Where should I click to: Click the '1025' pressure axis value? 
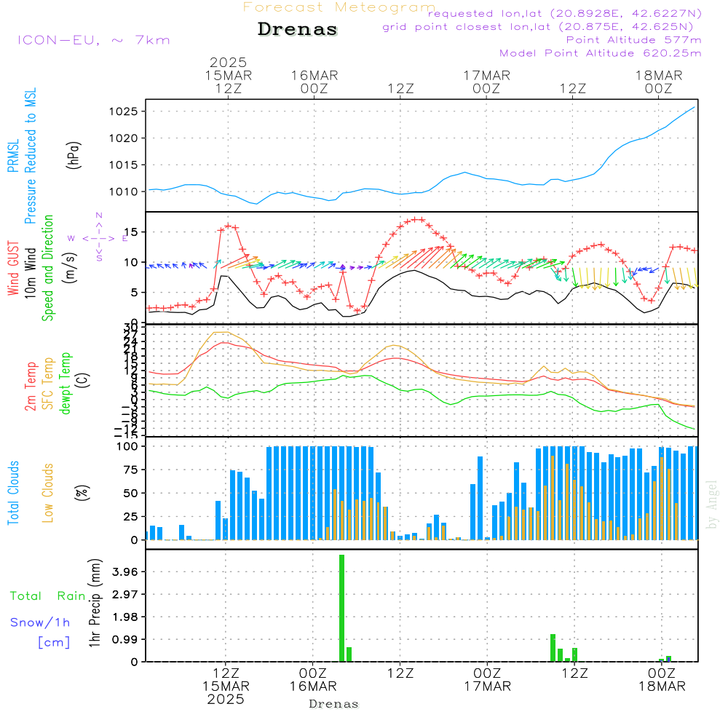tap(123, 111)
